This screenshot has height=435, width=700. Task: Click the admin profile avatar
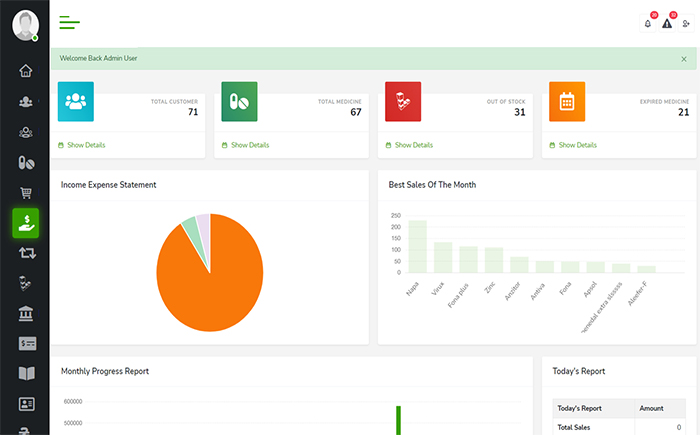[x=26, y=25]
